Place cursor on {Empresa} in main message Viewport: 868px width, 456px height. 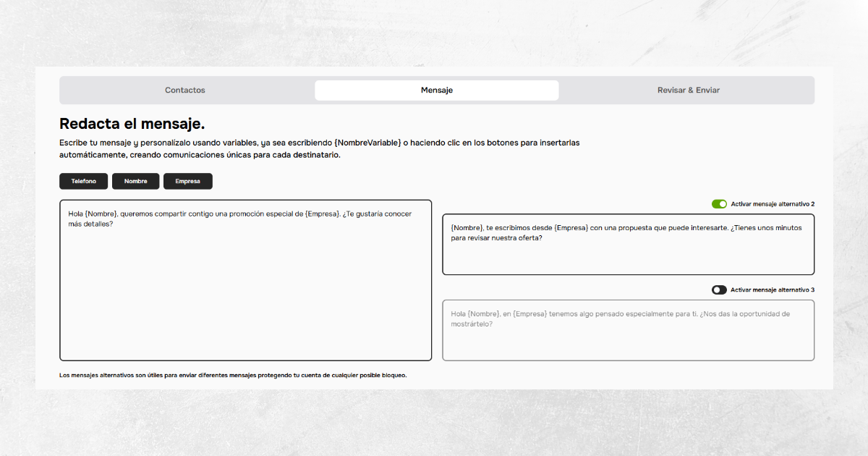(322, 214)
